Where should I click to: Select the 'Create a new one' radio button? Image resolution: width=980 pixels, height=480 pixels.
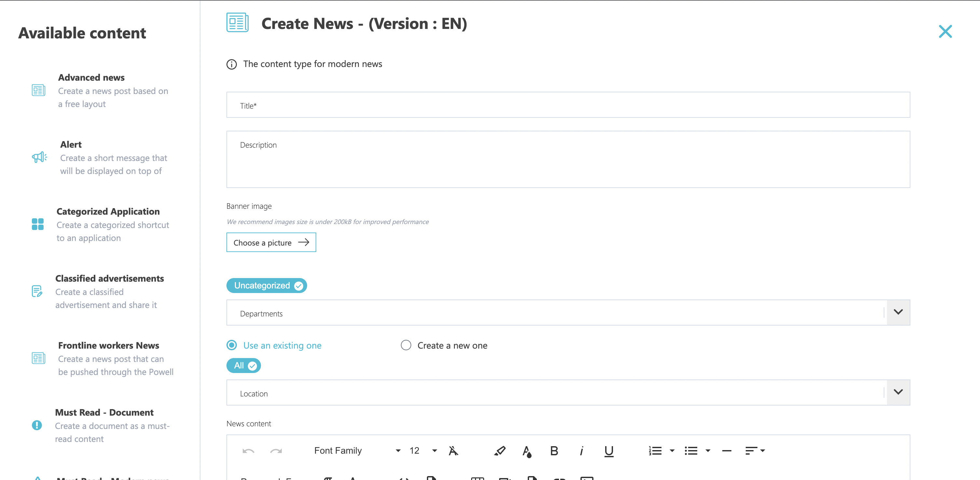point(405,345)
